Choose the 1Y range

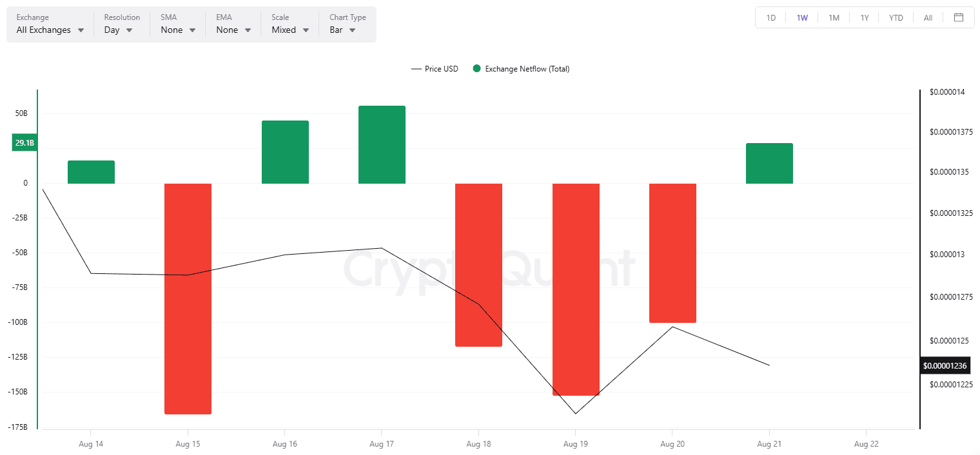(x=865, y=17)
